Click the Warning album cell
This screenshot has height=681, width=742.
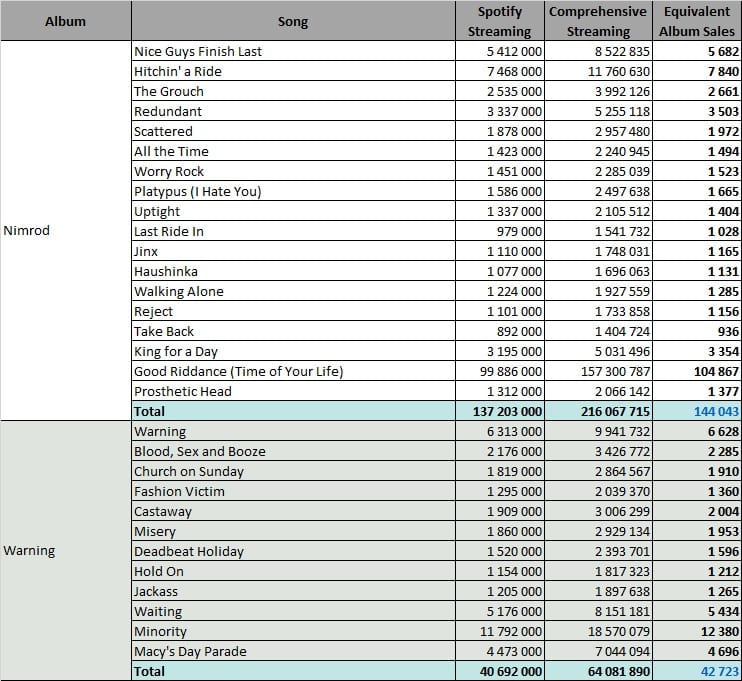pos(66,550)
